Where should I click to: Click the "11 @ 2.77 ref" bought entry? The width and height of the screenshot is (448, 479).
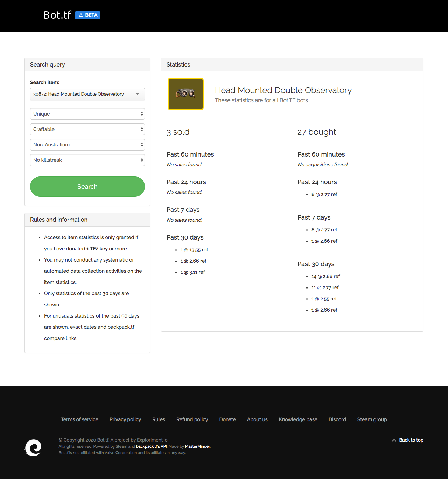click(325, 287)
